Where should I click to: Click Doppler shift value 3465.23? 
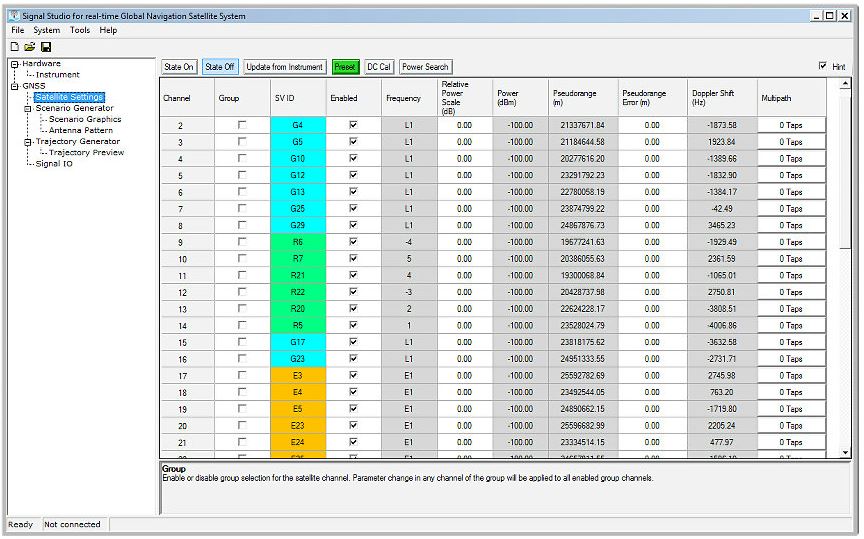[722, 225]
